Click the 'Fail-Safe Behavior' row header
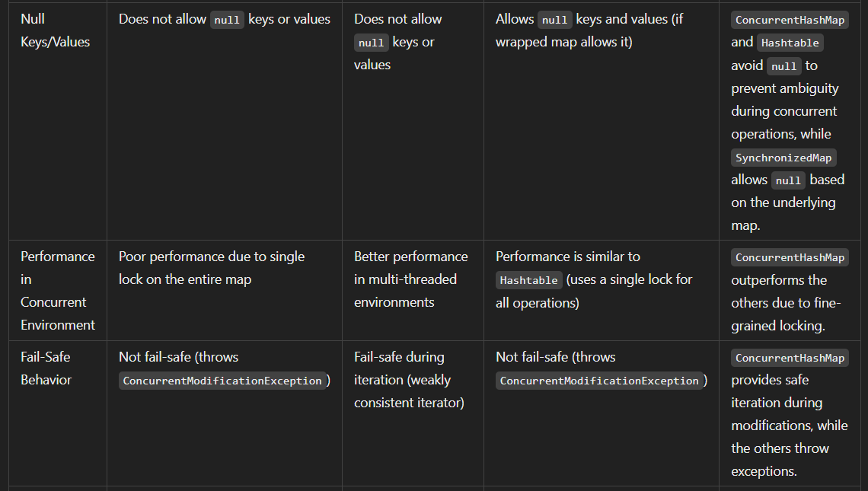Image resolution: width=868 pixels, height=491 pixels. coord(46,368)
